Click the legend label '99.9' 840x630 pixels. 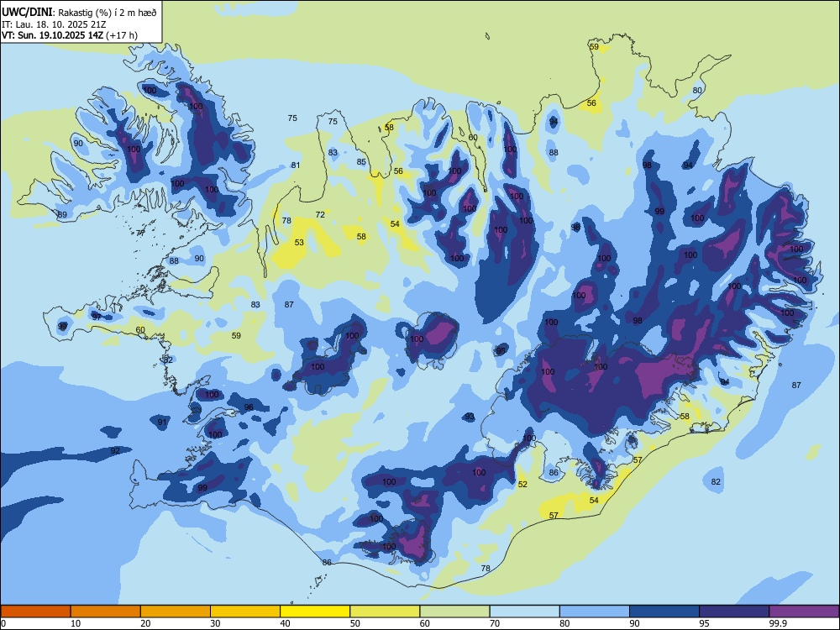(x=778, y=623)
